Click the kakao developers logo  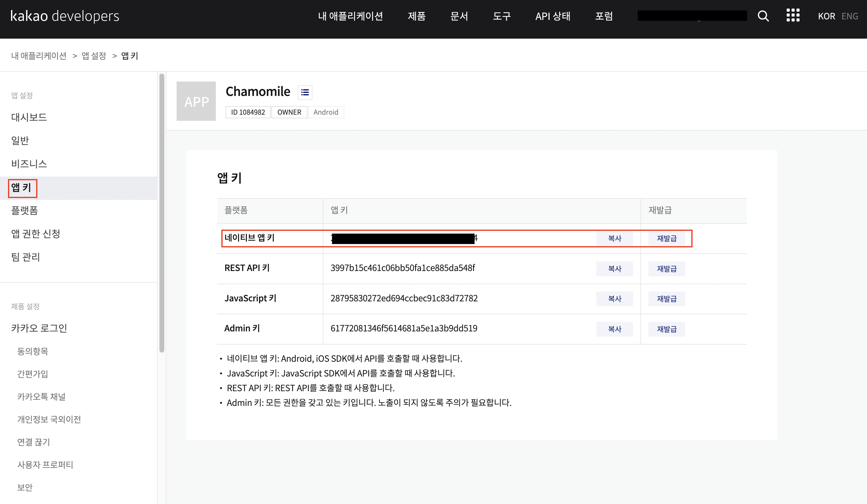click(x=65, y=16)
